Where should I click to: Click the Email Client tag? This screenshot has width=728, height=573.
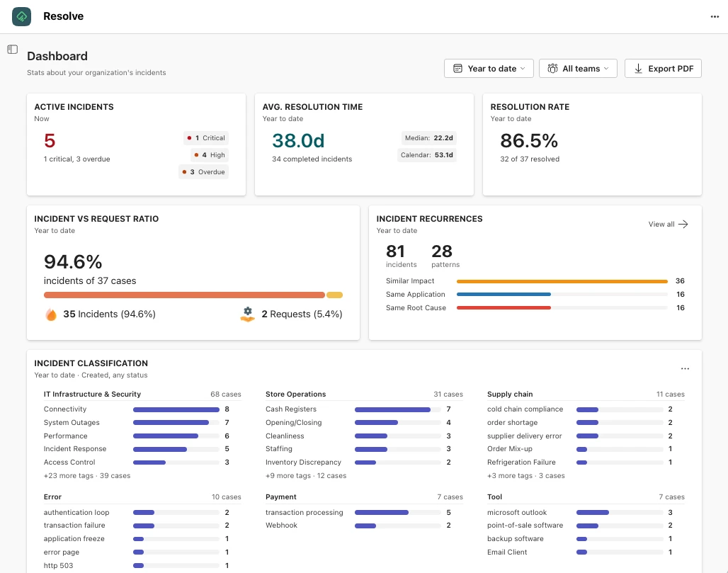click(507, 552)
